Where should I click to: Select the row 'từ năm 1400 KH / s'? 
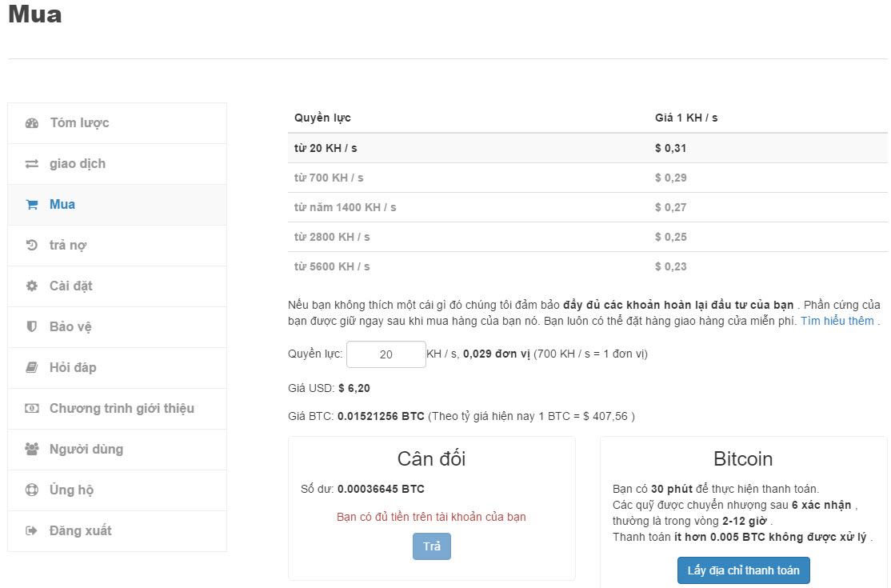(x=588, y=207)
